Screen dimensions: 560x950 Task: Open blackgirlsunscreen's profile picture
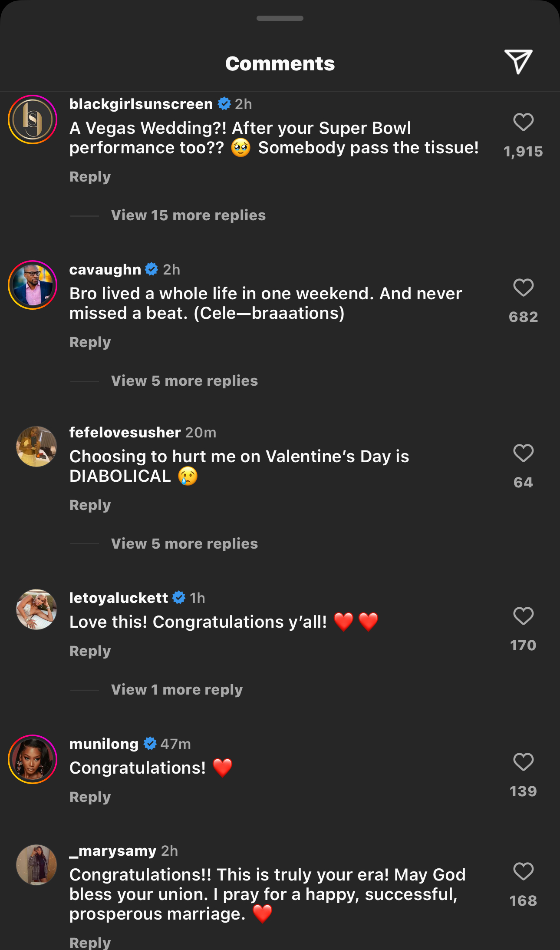tap(33, 119)
